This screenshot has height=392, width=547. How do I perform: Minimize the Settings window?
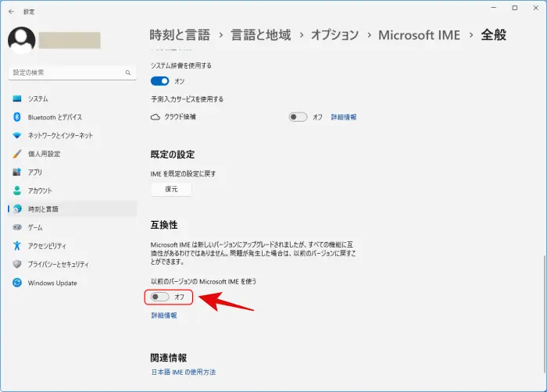pos(494,8)
